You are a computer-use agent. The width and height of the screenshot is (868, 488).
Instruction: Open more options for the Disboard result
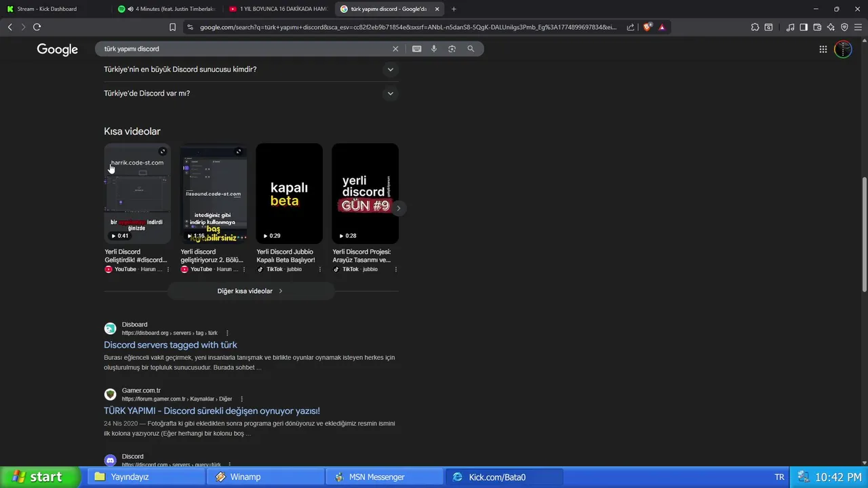(227, 333)
